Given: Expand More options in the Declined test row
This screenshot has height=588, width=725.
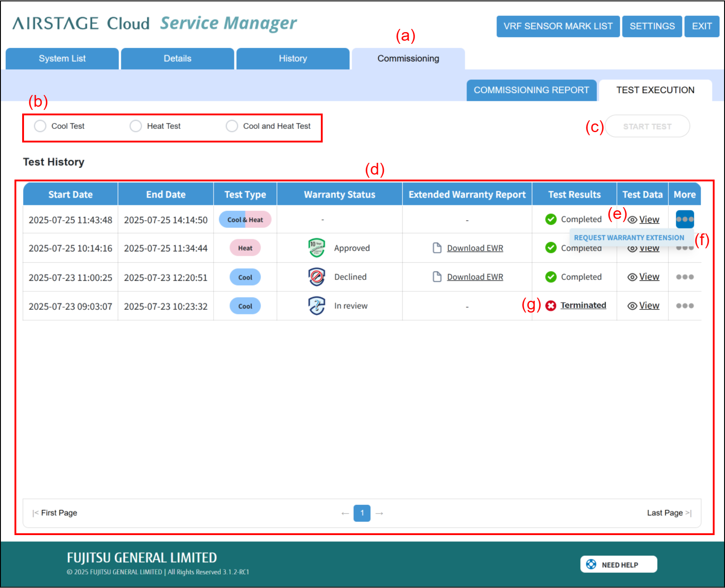Looking at the screenshot, I should [685, 277].
